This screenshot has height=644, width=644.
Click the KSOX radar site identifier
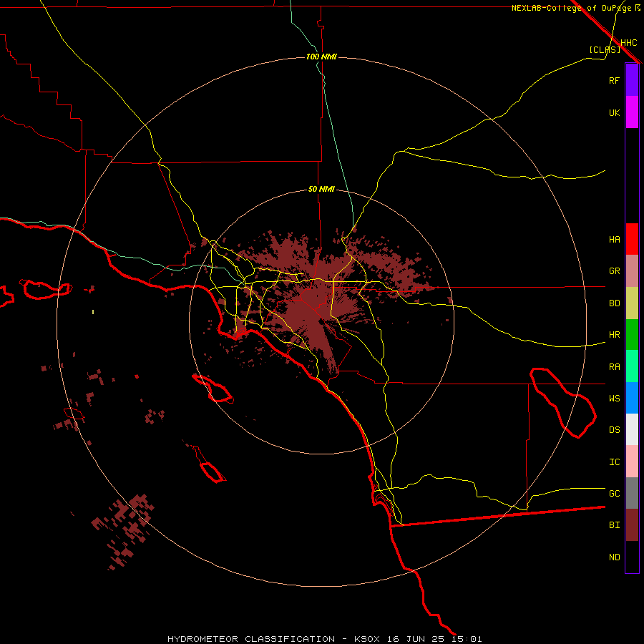(367, 639)
